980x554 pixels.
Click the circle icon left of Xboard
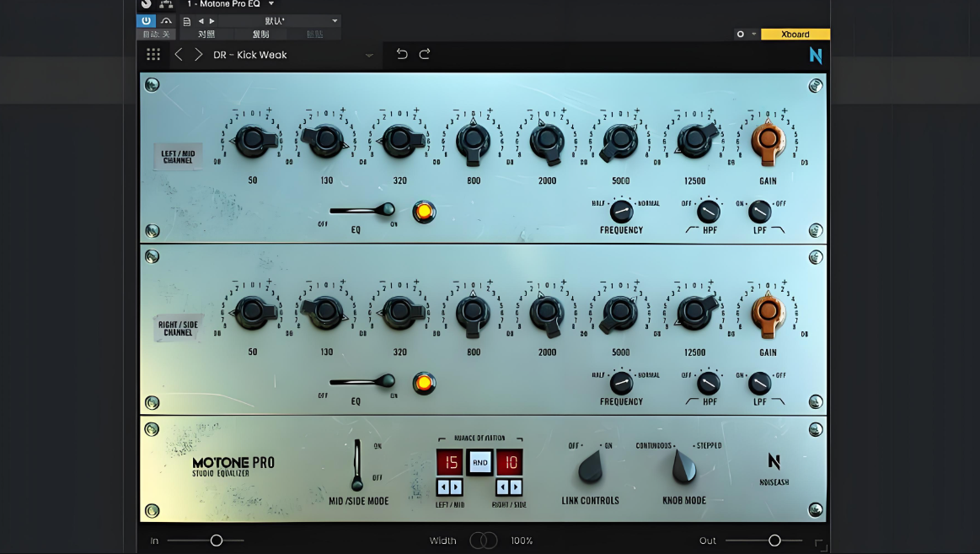pos(741,35)
